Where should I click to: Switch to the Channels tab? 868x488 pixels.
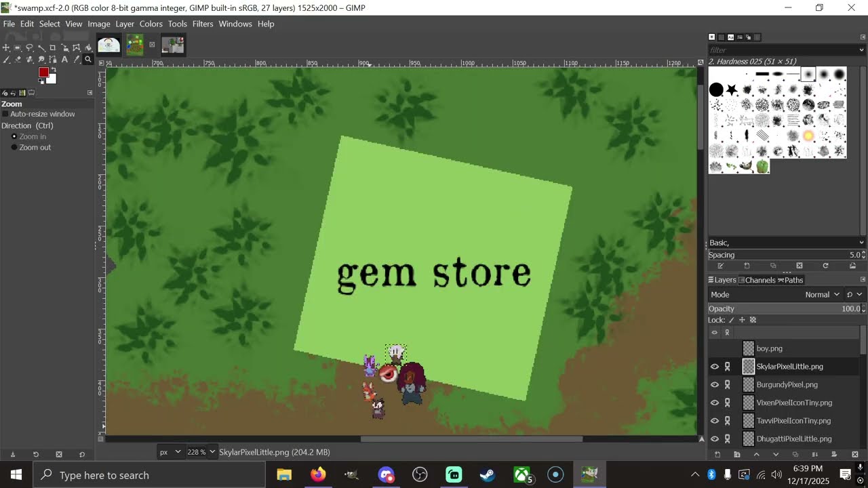[757, 280]
